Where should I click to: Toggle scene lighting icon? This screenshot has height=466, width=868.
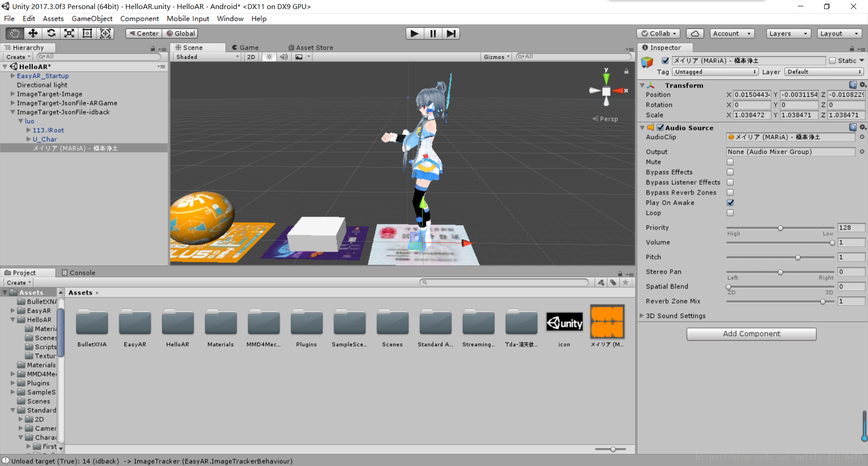coord(269,57)
